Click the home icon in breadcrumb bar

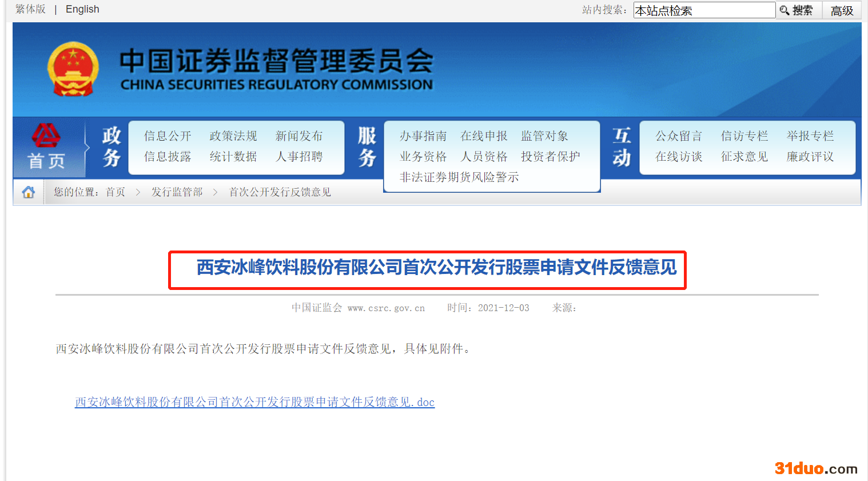29,192
